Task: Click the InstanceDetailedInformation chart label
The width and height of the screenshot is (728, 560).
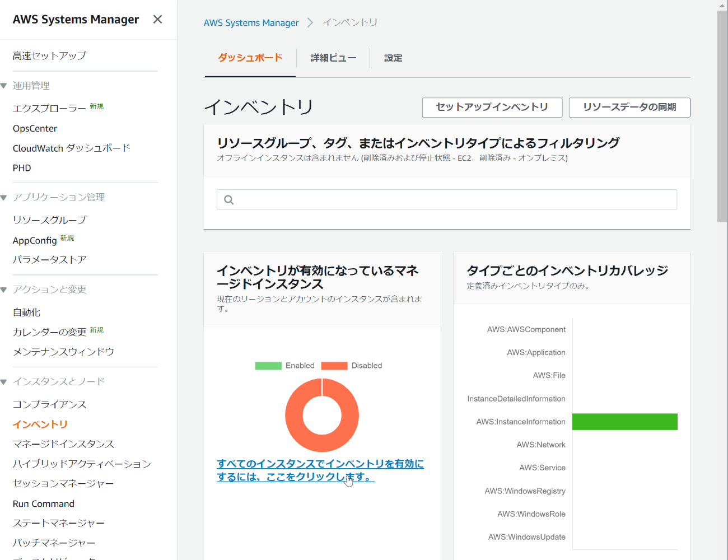Action: (x=516, y=399)
